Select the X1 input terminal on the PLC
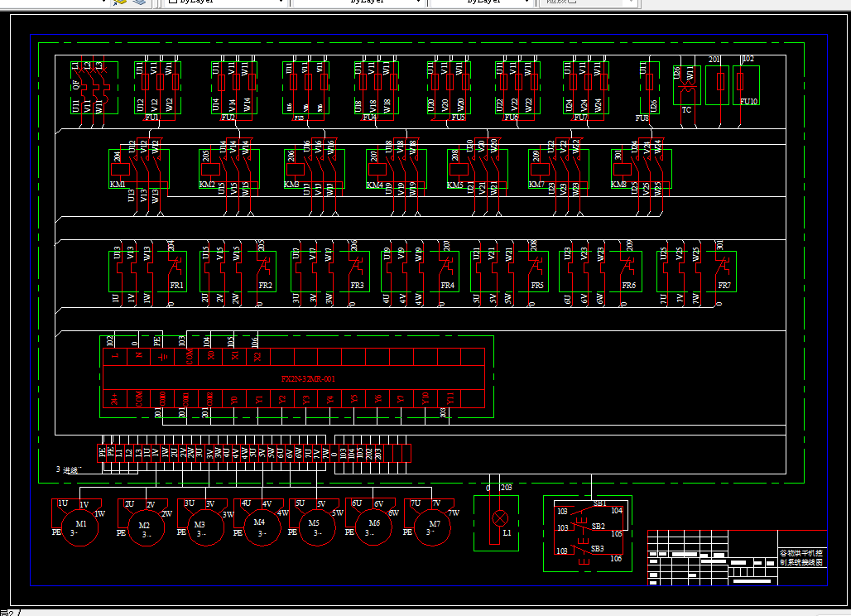The width and height of the screenshot is (851, 616). coord(234,356)
